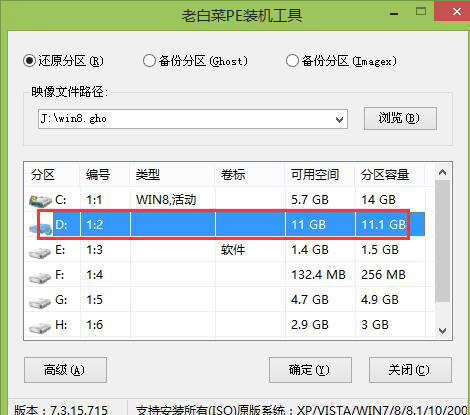Click the E: drive icon

pyautogui.click(x=40, y=252)
